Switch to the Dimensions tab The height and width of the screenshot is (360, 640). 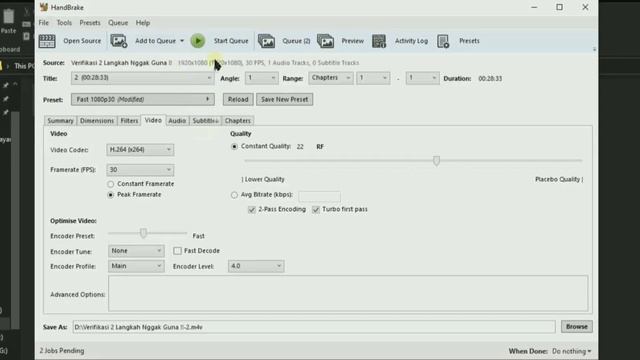[x=97, y=121]
